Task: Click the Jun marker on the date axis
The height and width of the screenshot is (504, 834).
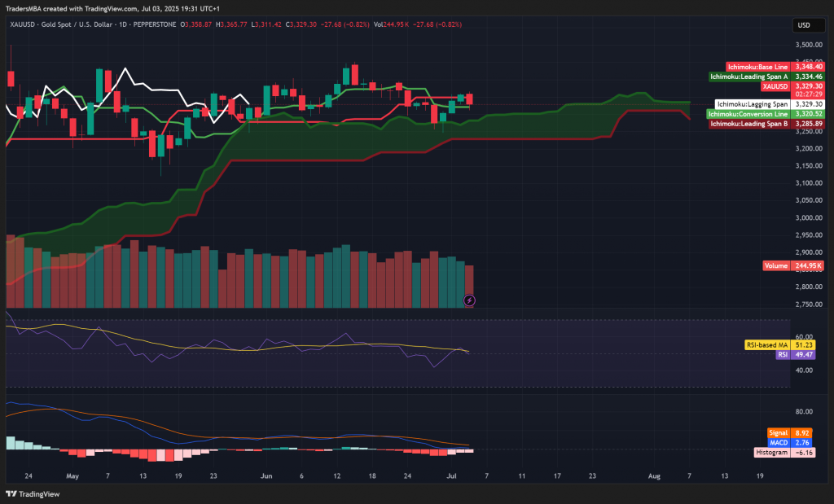Action: coord(266,475)
